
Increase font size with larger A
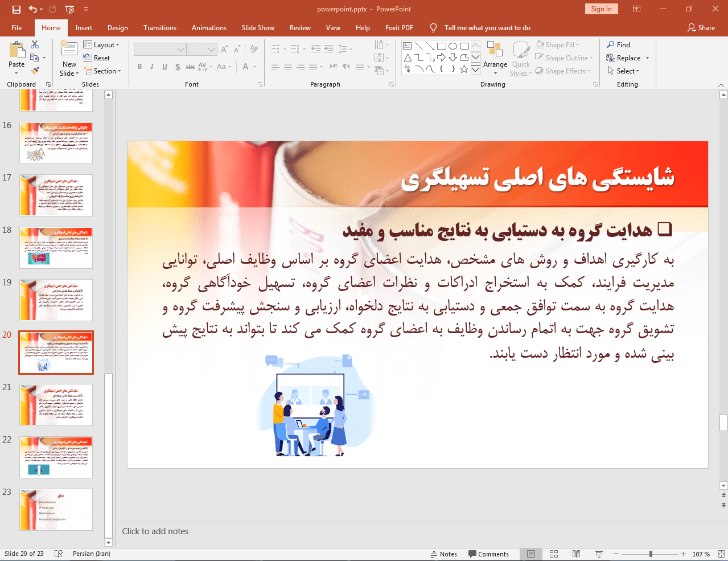[x=224, y=50]
